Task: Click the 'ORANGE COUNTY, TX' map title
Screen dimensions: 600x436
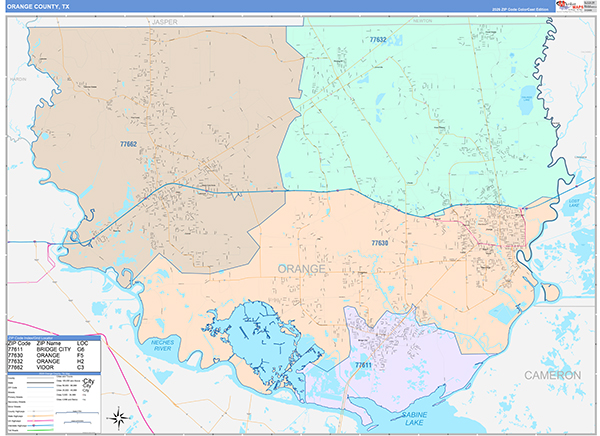Action: tap(38, 7)
